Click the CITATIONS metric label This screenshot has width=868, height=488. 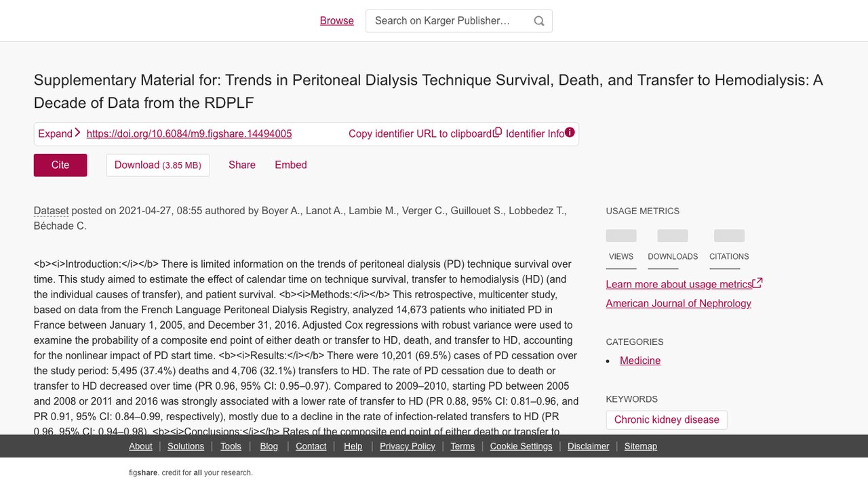[x=729, y=256]
